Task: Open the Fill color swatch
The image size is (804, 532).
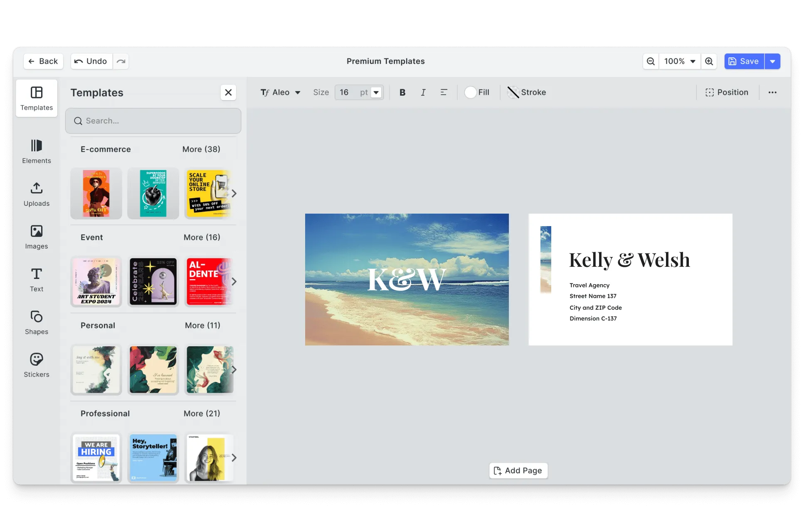Action: coord(477,92)
